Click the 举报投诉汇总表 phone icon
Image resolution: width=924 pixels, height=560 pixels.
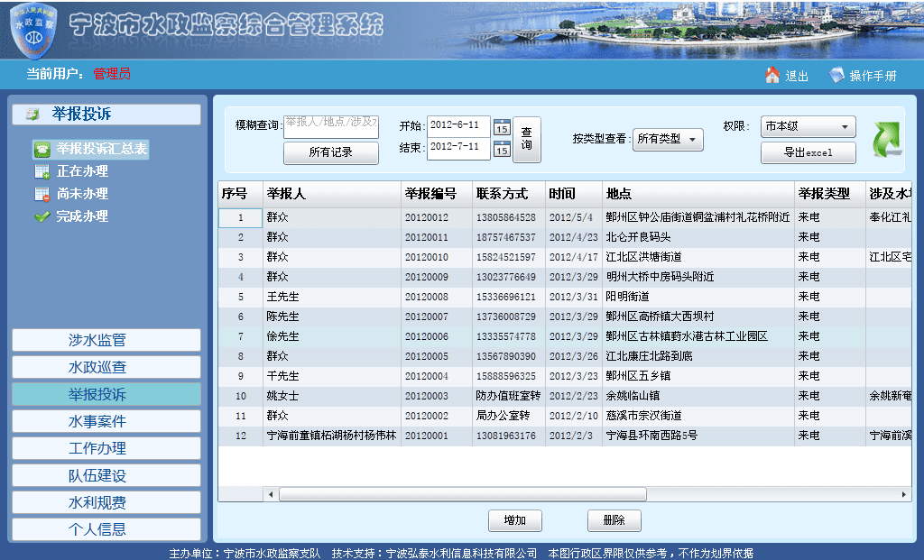click(42, 150)
